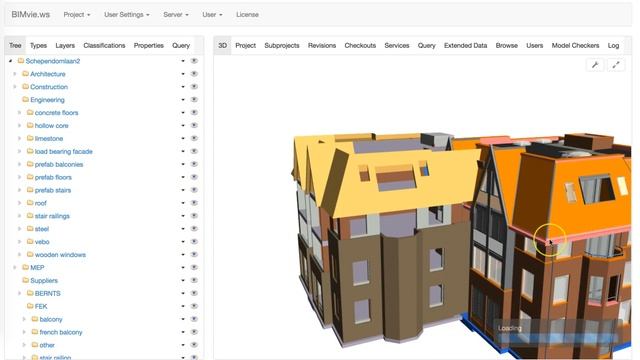640x360 pixels.
Task: Open dropdown caret for load bearing facade
Action: point(183,151)
